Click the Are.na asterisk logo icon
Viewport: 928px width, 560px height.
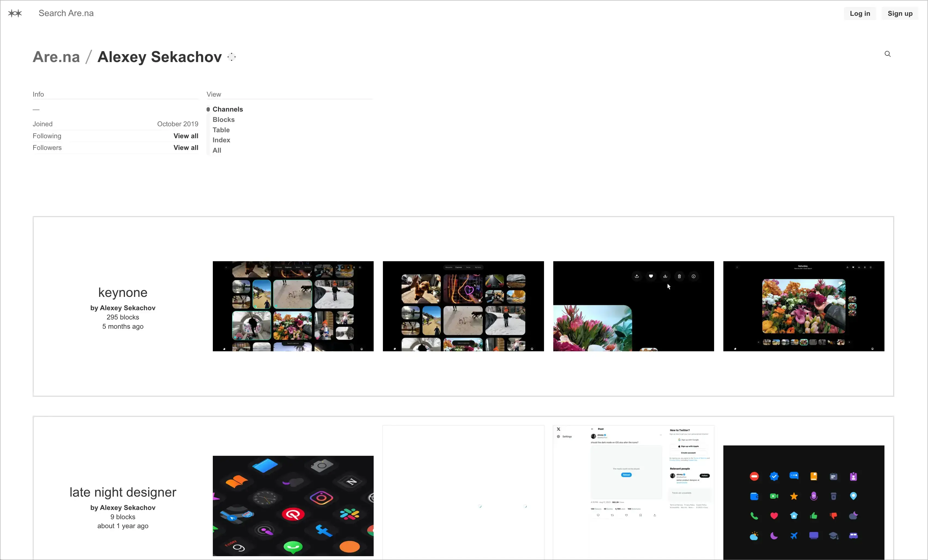15,14
